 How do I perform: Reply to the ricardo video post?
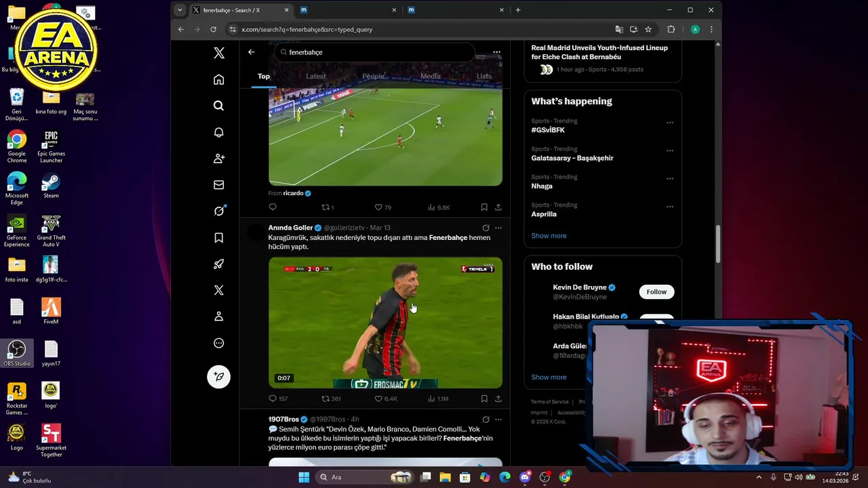click(273, 207)
